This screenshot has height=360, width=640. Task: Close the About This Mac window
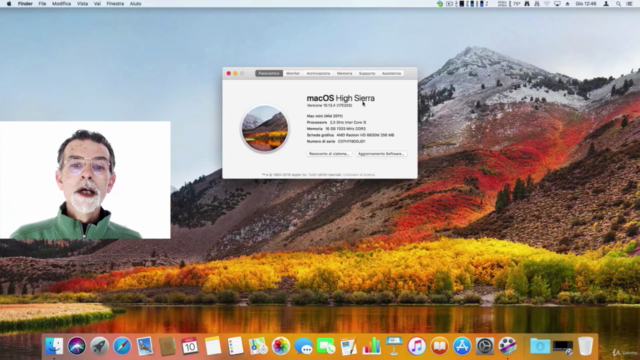pos(229,73)
